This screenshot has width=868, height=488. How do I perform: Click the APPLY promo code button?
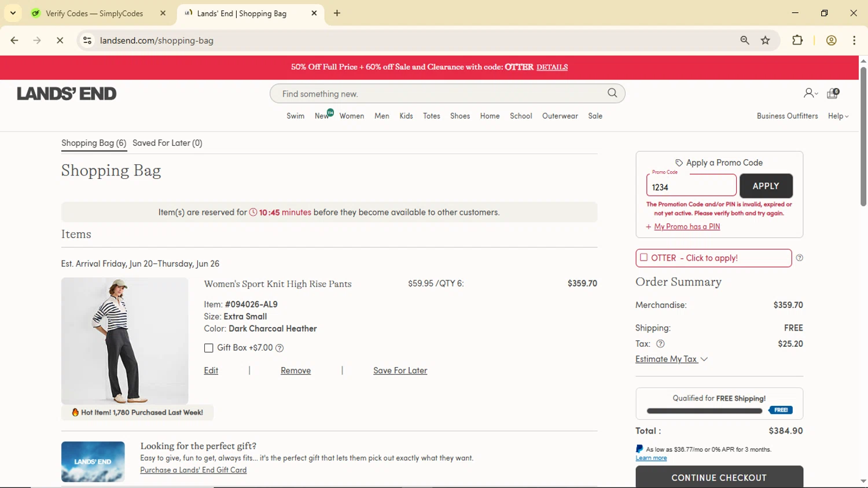766,186
